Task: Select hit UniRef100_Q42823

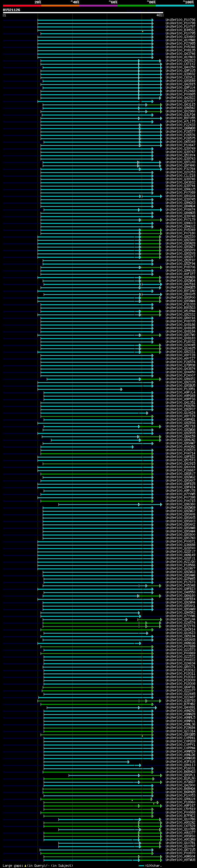Action: (x=180, y=61)
